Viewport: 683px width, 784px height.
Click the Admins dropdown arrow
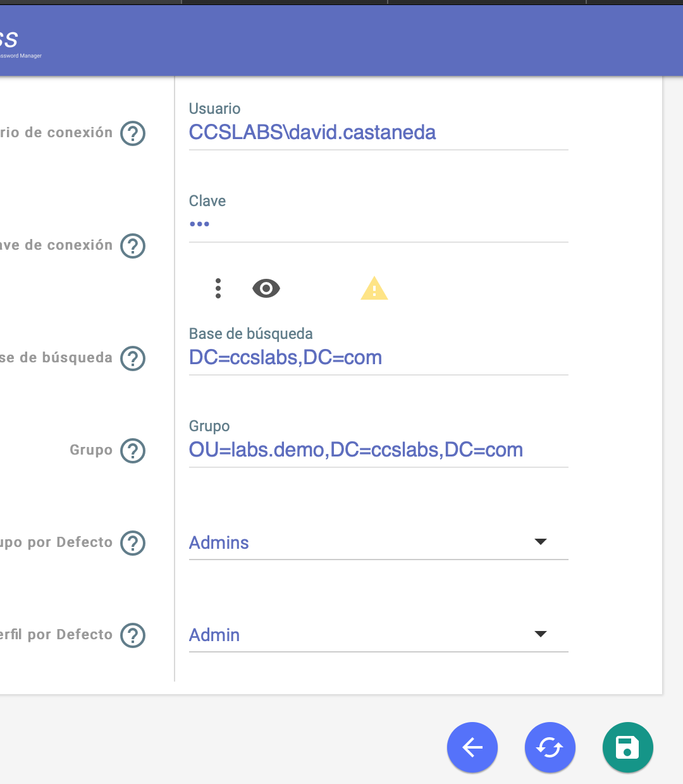(541, 541)
